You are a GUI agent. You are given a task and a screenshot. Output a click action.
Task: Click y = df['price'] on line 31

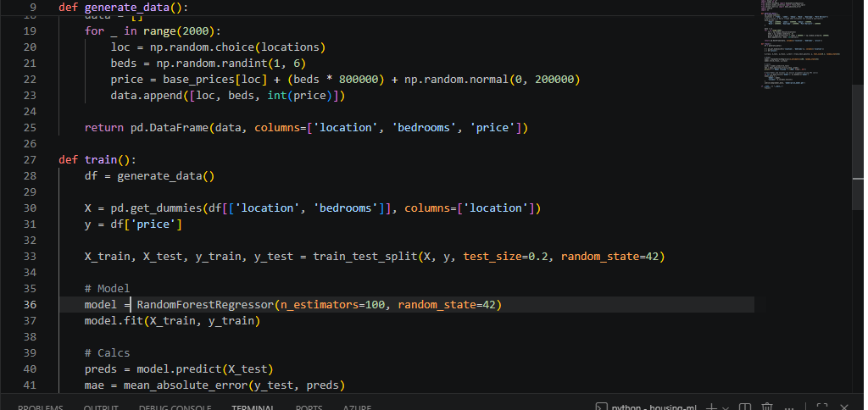[x=133, y=224]
